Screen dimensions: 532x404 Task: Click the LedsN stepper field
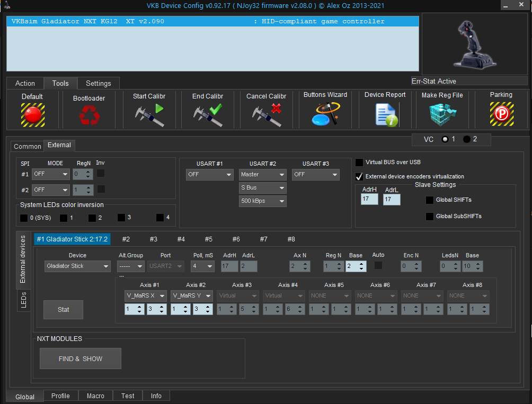[450, 266]
